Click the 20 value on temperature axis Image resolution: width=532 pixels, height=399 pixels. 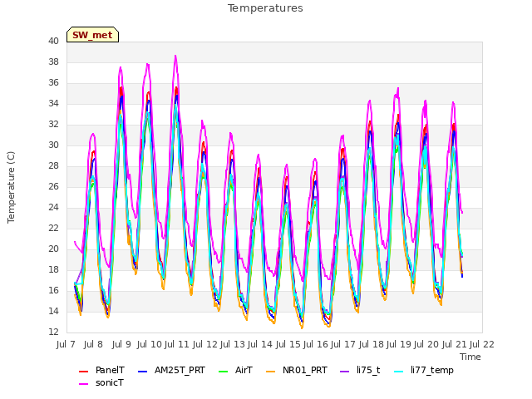tap(53, 249)
